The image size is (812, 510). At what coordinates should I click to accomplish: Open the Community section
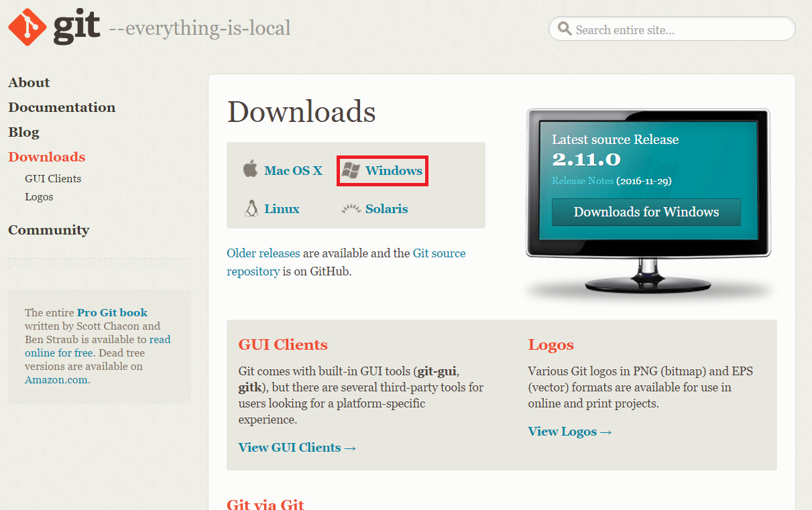click(x=48, y=230)
